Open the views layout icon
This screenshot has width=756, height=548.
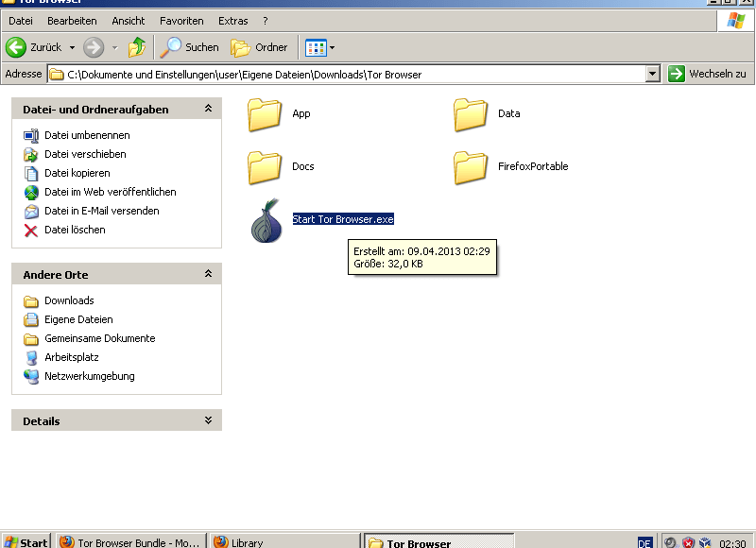pos(316,48)
